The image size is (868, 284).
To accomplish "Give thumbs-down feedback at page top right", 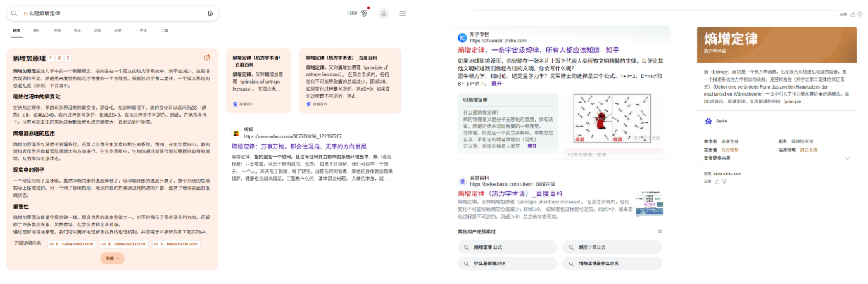I will click(860, 14).
